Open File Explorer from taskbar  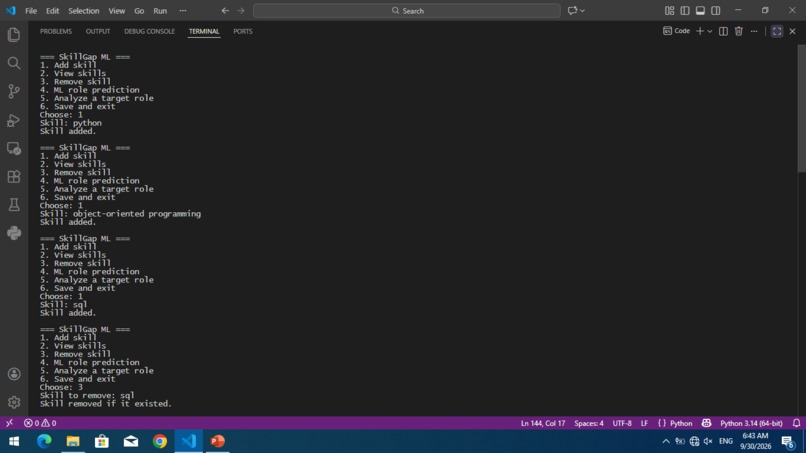click(72, 441)
